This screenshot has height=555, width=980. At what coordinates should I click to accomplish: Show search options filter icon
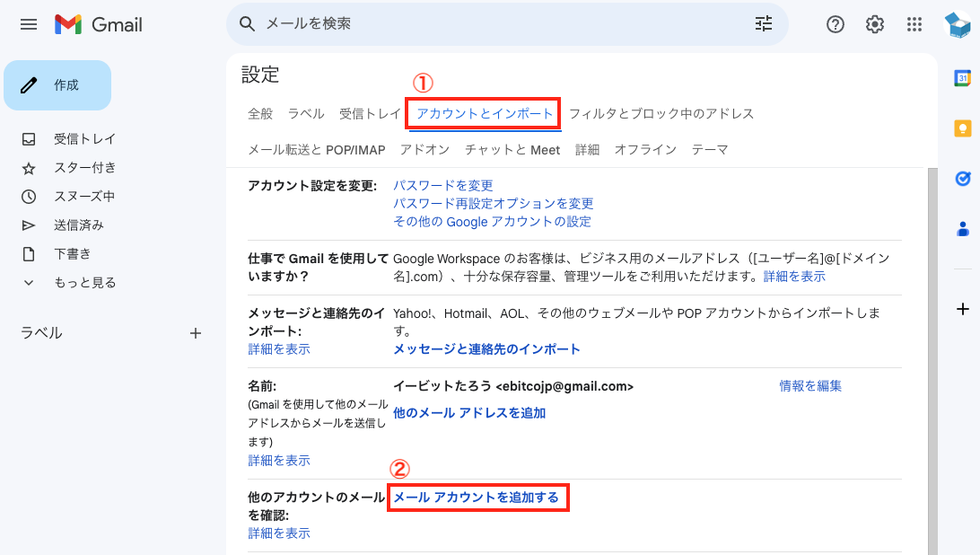coord(764,23)
